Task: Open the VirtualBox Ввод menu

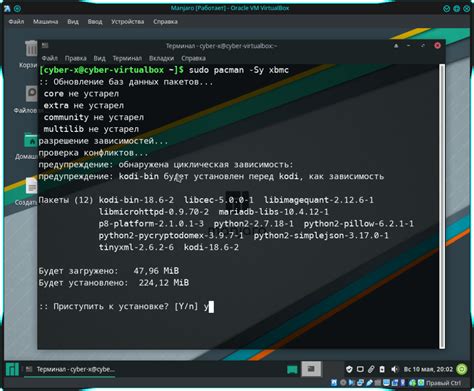Action: pos(95,22)
